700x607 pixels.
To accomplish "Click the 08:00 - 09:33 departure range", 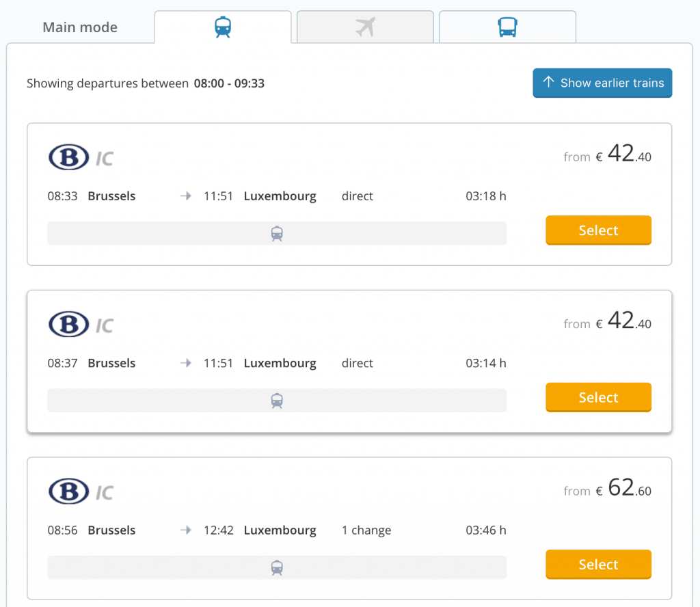I will click(229, 83).
